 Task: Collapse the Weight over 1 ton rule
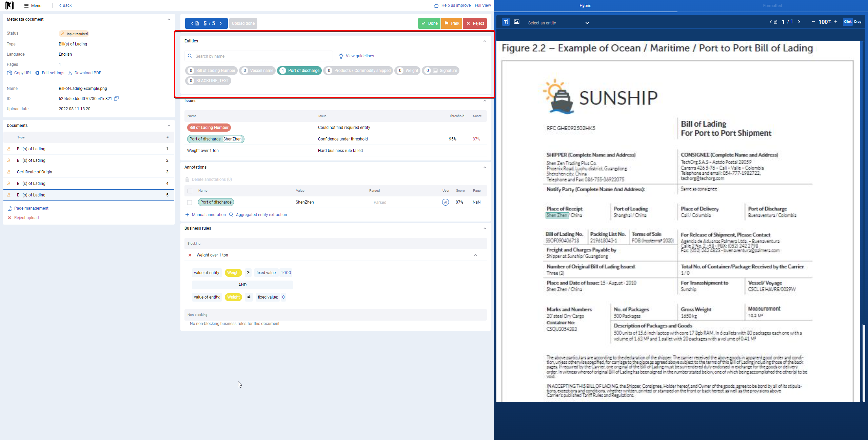click(x=475, y=255)
